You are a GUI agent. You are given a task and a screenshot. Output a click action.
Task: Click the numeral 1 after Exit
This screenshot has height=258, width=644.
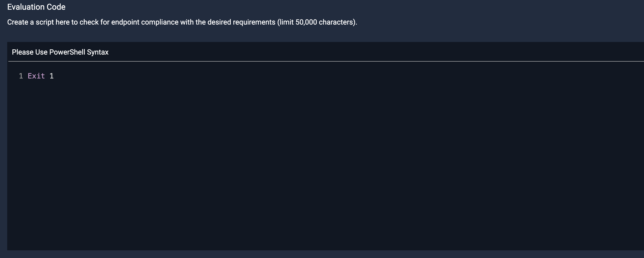[x=51, y=76]
